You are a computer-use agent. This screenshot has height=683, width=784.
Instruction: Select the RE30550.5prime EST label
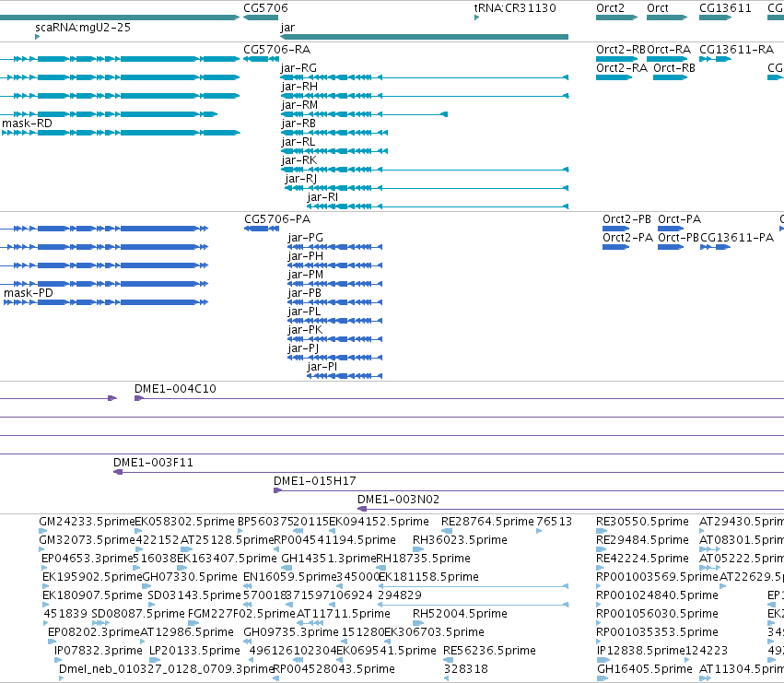pos(642,522)
